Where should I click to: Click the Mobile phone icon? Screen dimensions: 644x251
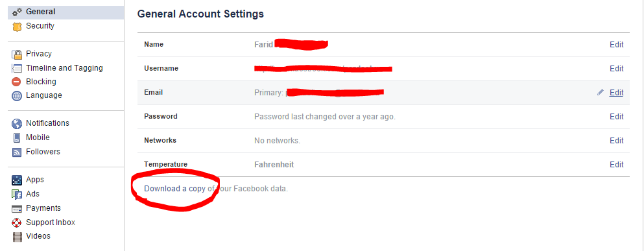point(17,137)
